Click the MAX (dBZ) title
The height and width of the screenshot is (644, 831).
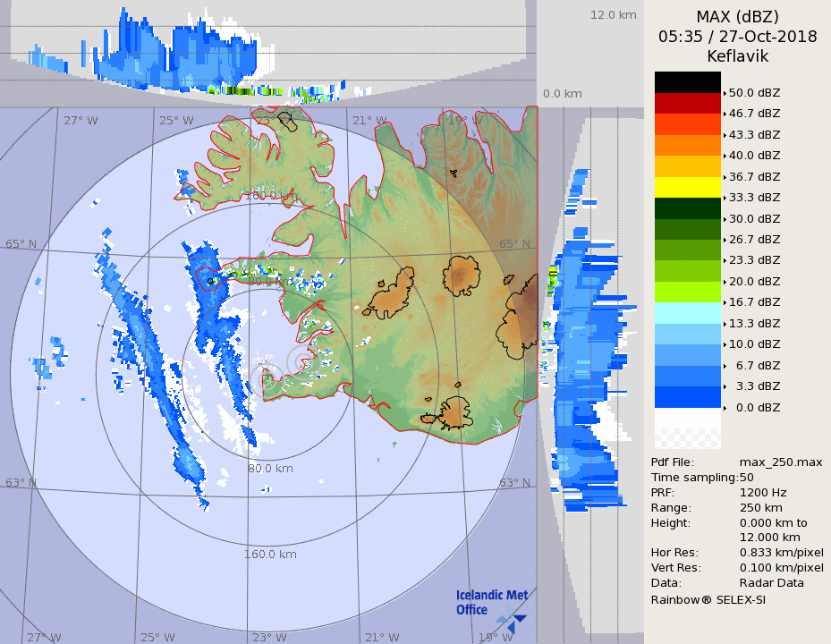pyautogui.click(x=737, y=16)
